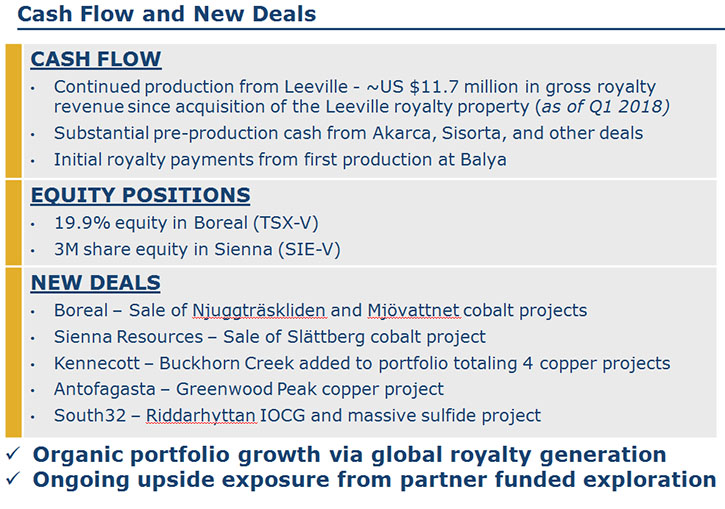Click the Antofagasta Greenwood Peak copper project line
The image size is (725, 509).
point(249,390)
